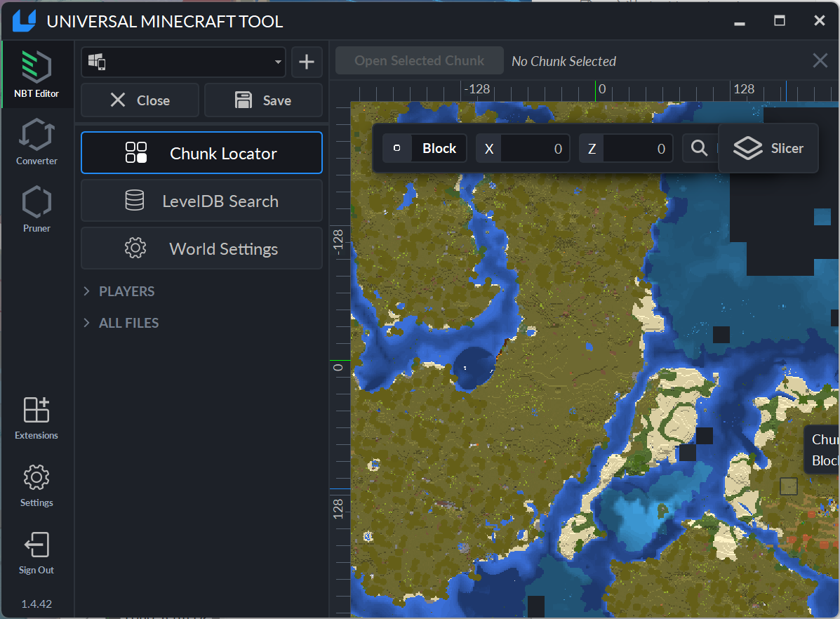840x619 pixels.
Task: Expand the PLAYERS tree section
Action: tap(120, 291)
